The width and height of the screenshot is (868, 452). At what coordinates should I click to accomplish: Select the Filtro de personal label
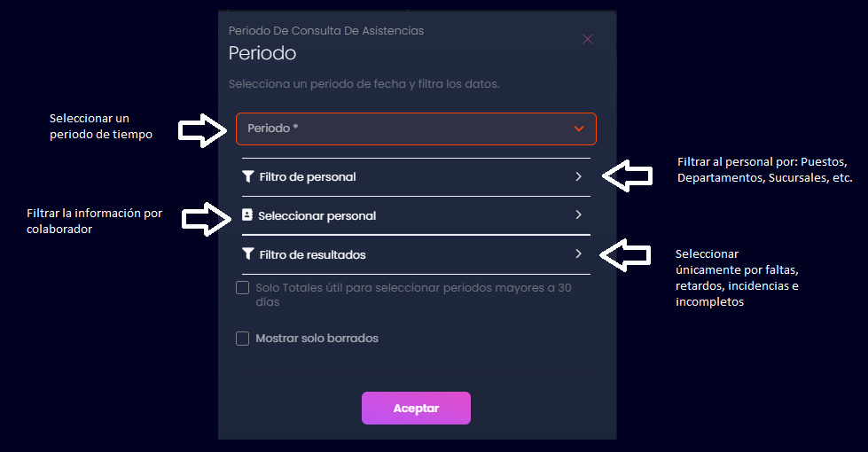[308, 177]
